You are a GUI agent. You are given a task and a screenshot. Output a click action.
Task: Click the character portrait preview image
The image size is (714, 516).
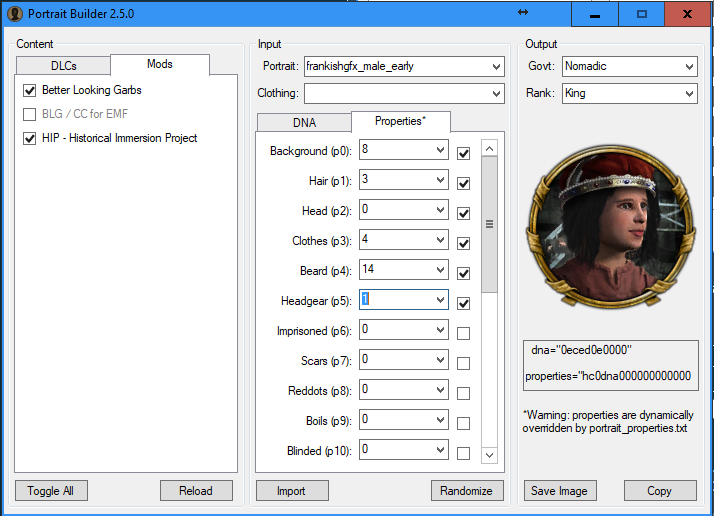click(x=611, y=226)
